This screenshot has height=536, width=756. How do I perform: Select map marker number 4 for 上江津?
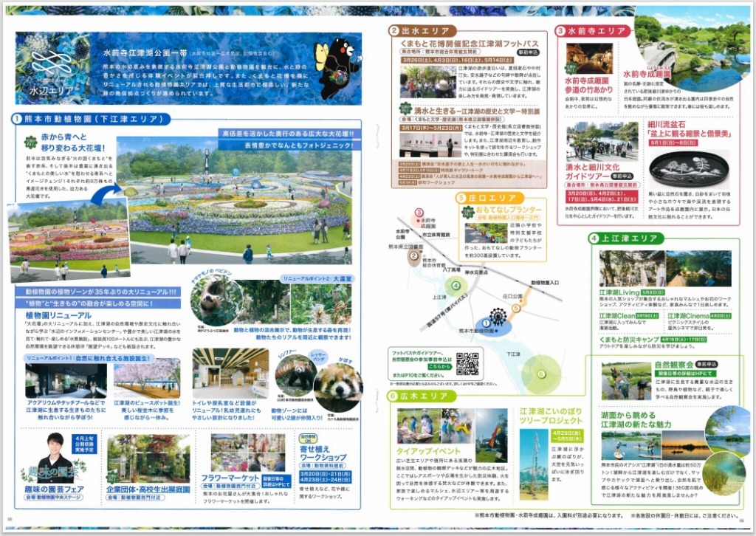(456, 286)
